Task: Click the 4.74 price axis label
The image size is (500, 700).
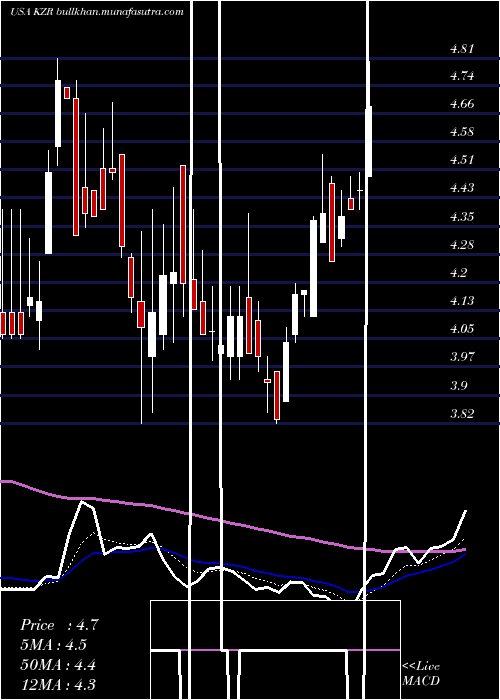Action: click(x=462, y=76)
